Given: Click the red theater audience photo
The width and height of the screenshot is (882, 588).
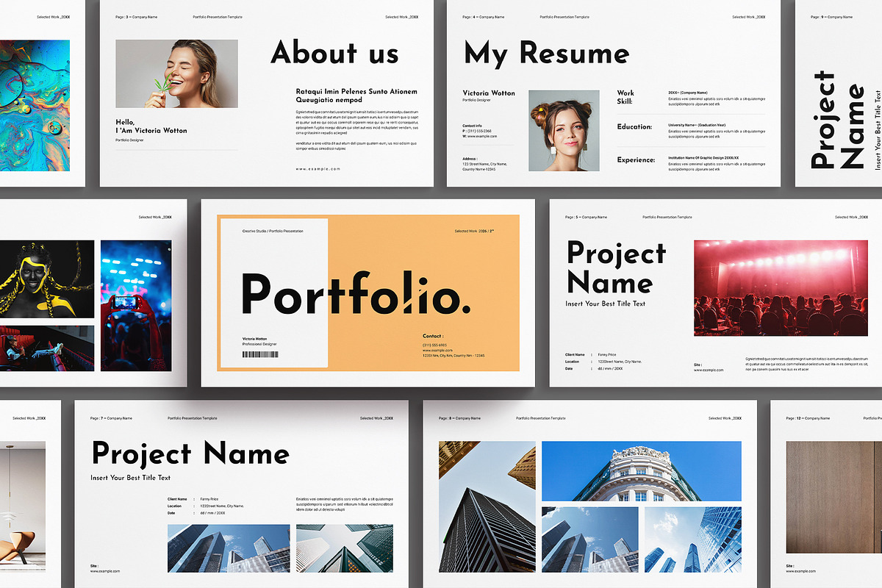Looking at the screenshot, I should 781,287.
